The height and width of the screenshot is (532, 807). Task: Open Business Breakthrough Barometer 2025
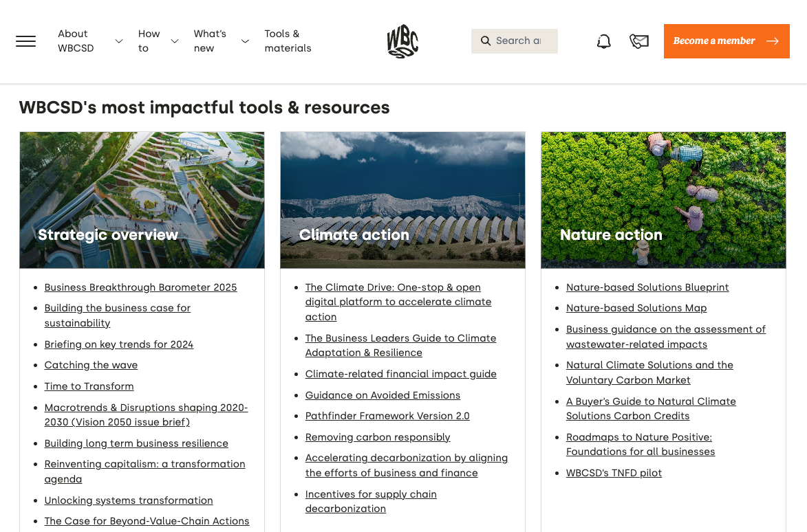coord(140,287)
